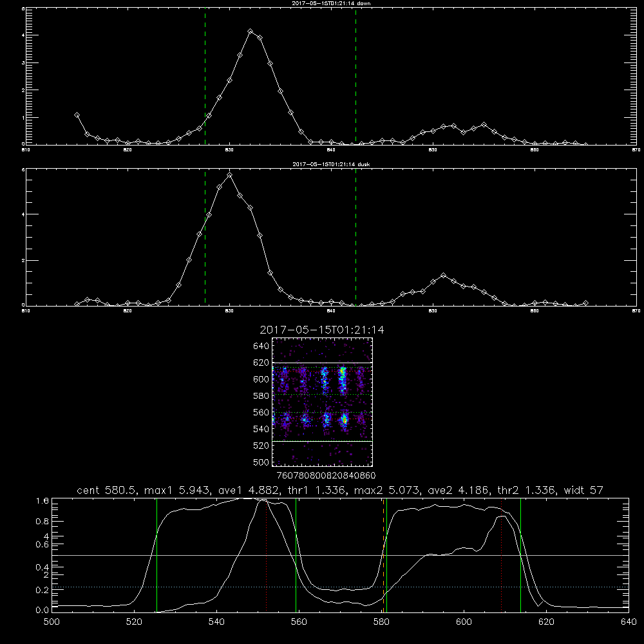644x644 pixels.
Task: Click the solid green line near 525
Action: (x=156, y=555)
